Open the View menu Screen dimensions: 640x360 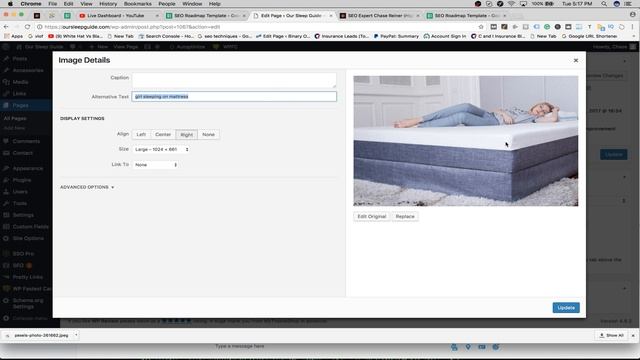(86, 4)
